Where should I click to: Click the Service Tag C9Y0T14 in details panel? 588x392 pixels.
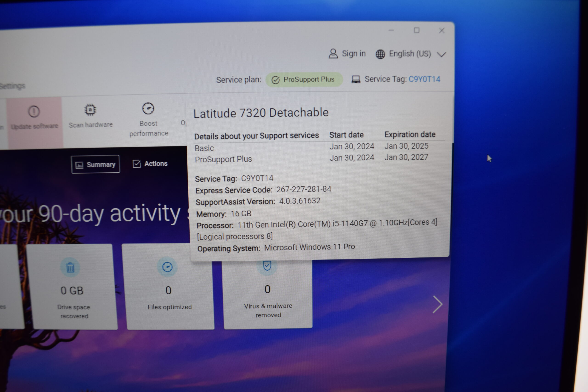click(257, 178)
